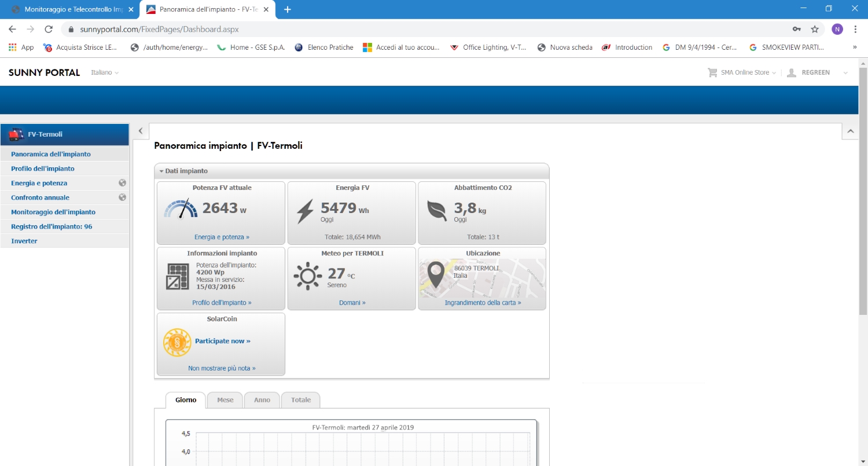Viewport: 868px width, 466px height.
Task: Open the App shortcuts grid in bookmarks bar
Action: 21,47
